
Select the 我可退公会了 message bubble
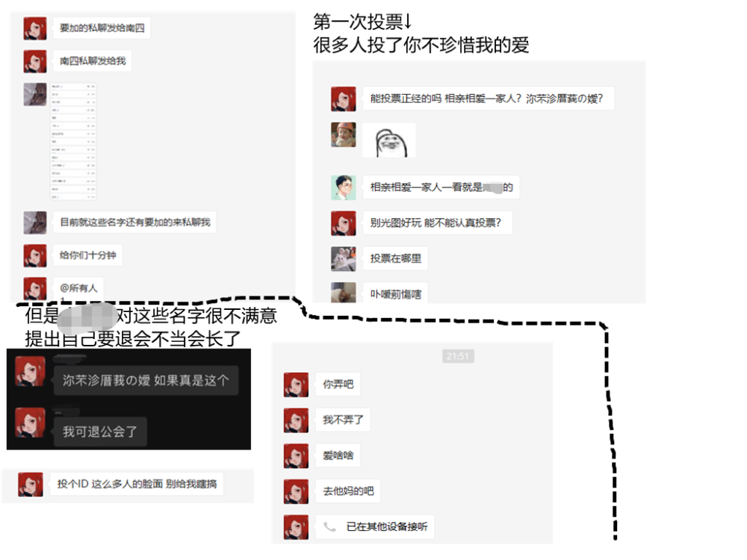[x=100, y=432]
